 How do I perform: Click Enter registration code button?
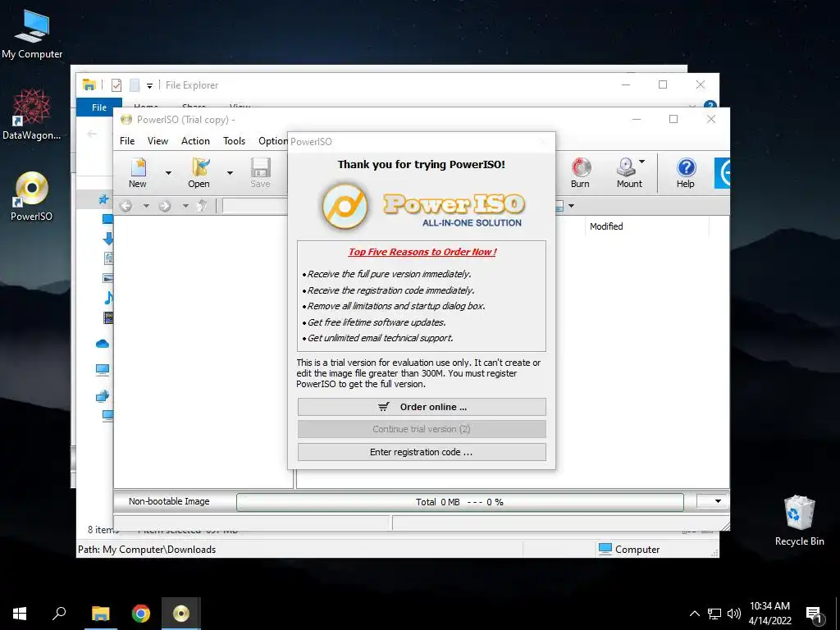pyautogui.click(x=422, y=452)
